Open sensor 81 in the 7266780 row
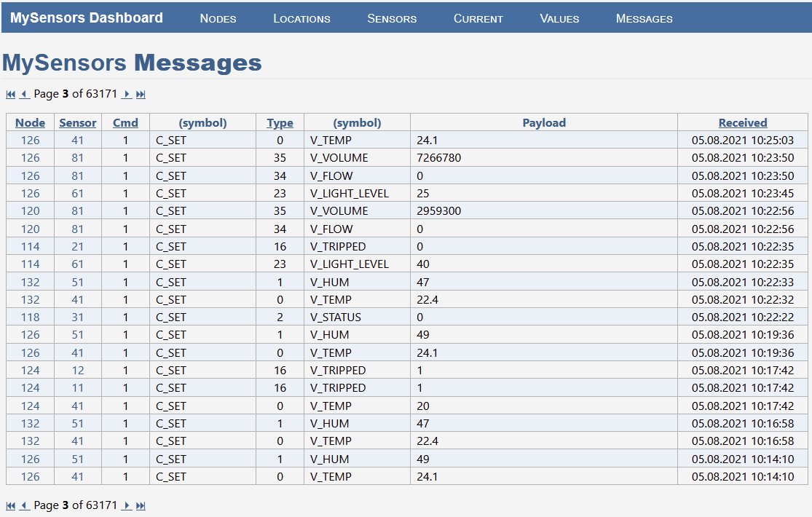Viewport: 812px width, 517px height. (x=78, y=158)
